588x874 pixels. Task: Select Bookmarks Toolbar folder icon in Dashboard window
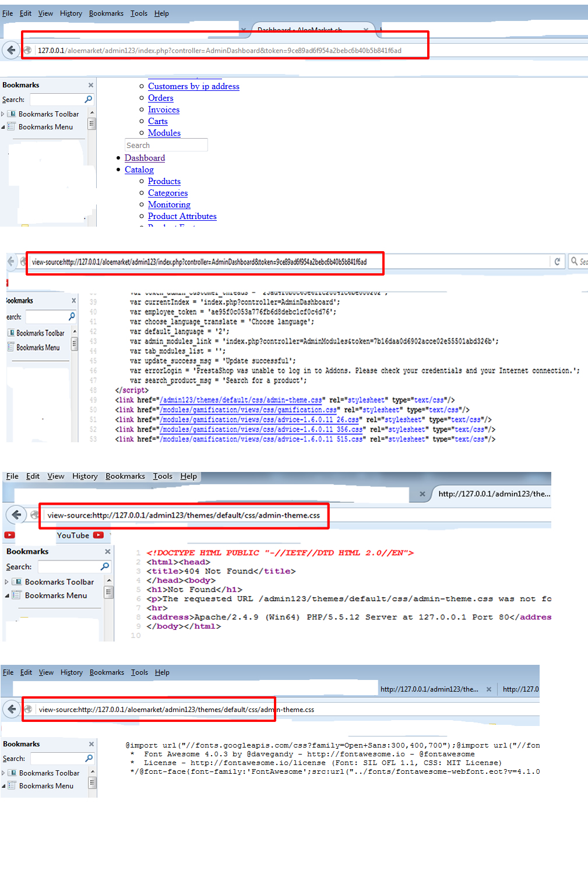(x=11, y=114)
